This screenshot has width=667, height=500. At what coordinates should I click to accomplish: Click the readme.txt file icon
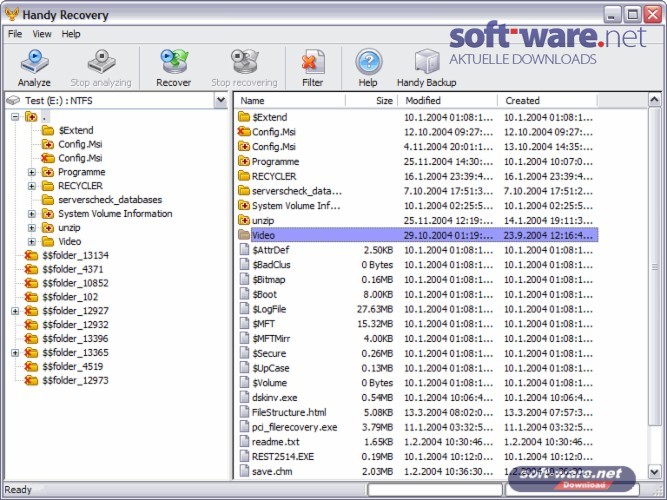[x=244, y=441]
